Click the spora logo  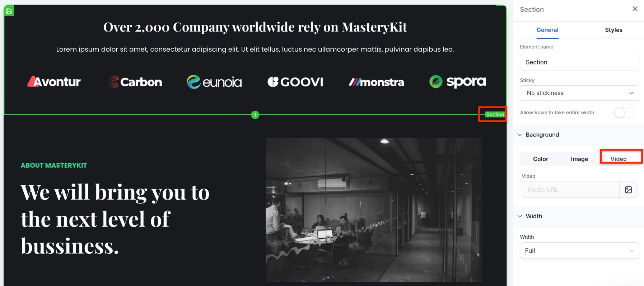(x=458, y=82)
